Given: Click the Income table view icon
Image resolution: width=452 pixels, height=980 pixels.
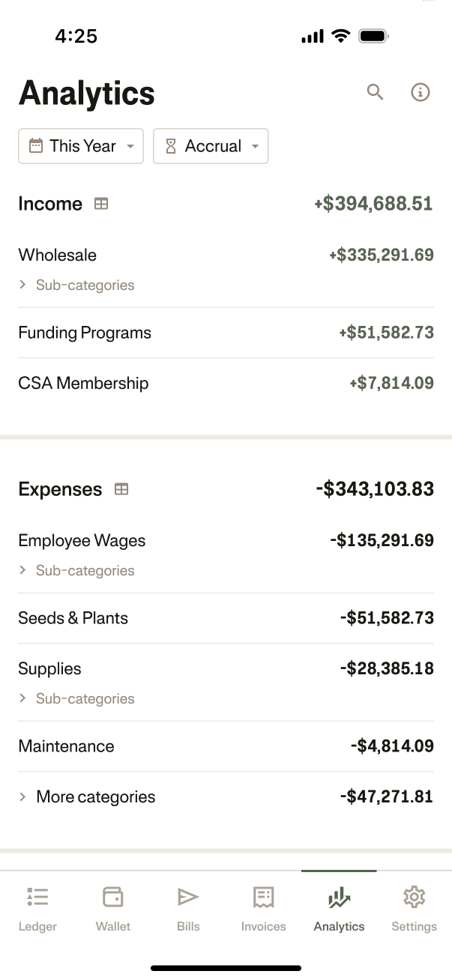Looking at the screenshot, I should [101, 204].
